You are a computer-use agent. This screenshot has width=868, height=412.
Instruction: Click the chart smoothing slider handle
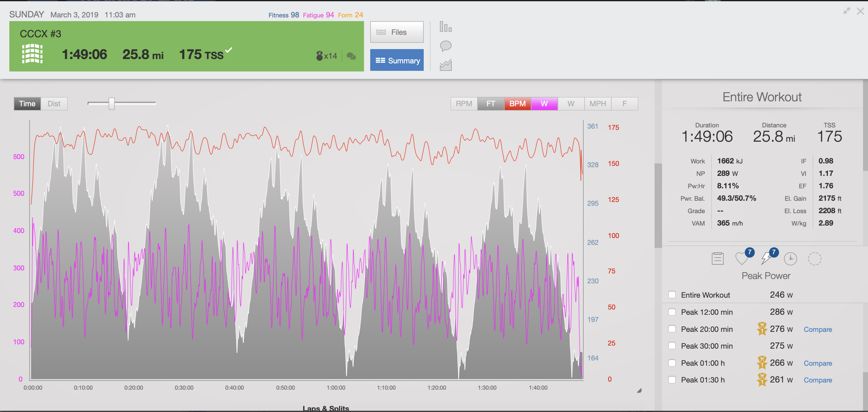[x=111, y=104]
